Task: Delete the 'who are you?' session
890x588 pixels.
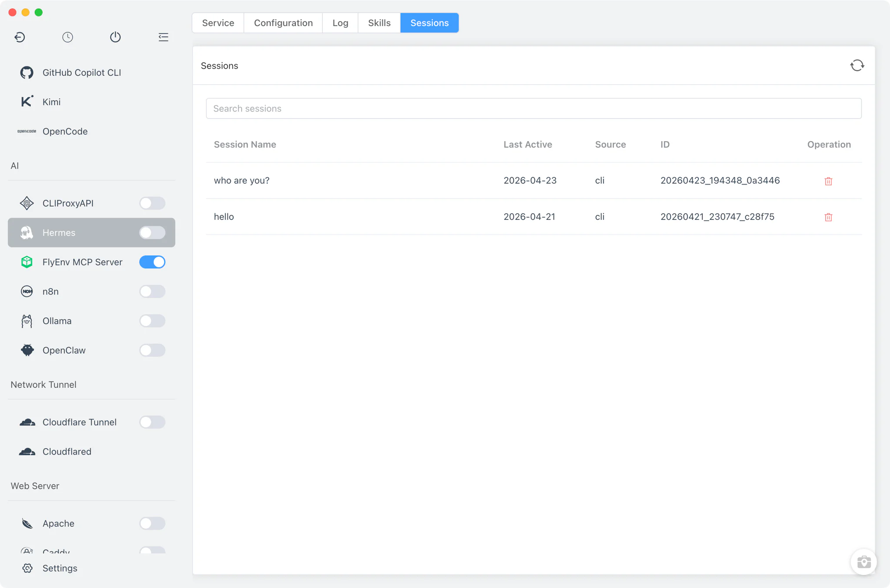Action: click(x=828, y=181)
